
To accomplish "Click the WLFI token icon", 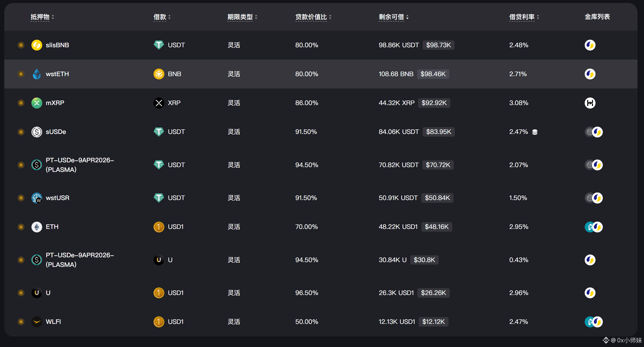I will (x=37, y=322).
